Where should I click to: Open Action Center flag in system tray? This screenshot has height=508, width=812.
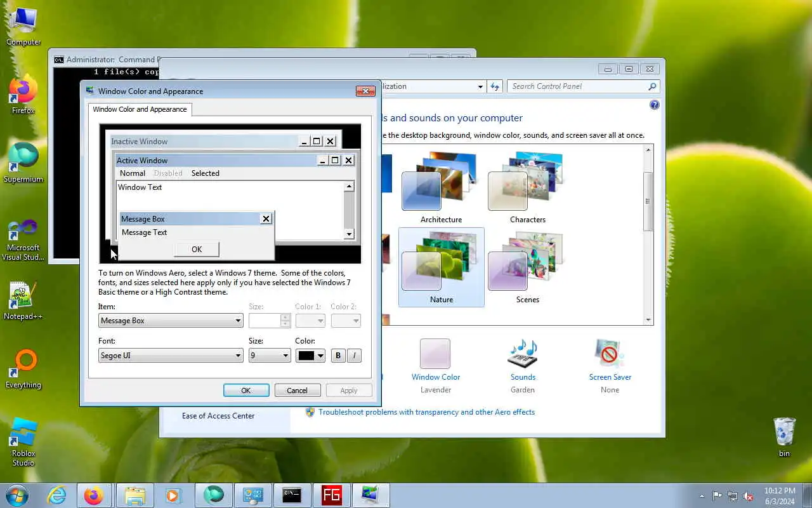pyautogui.click(x=717, y=496)
